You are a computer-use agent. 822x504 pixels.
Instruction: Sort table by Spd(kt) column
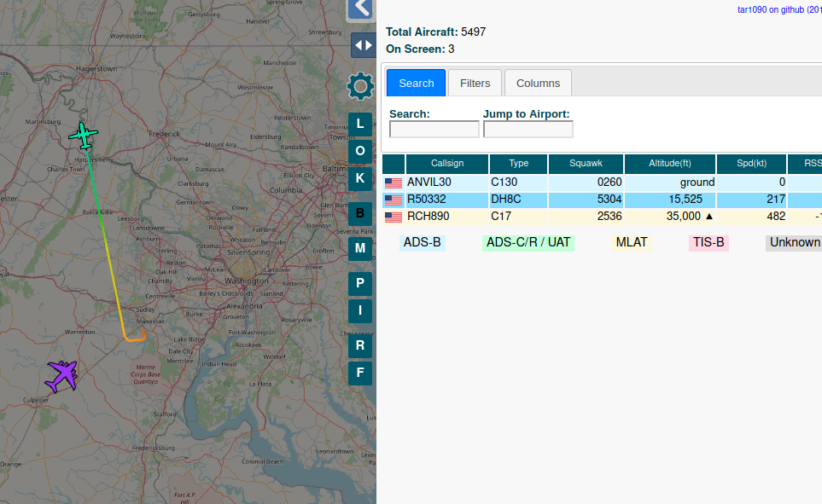tap(752, 164)
